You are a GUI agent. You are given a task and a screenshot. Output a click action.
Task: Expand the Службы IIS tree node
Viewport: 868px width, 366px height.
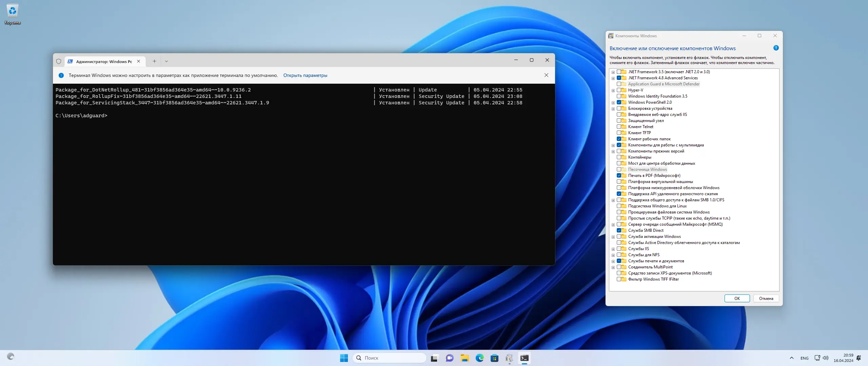pyautogui.click(x=613, y=249)
